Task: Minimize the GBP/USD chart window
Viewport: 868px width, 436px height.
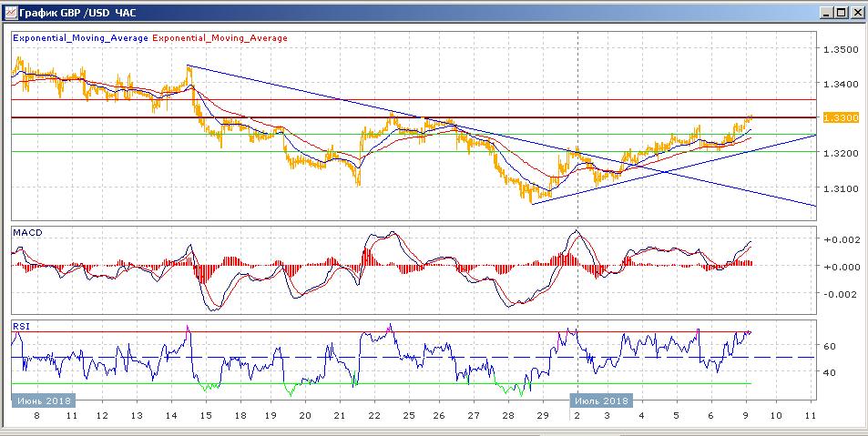Action: [825, 13]
